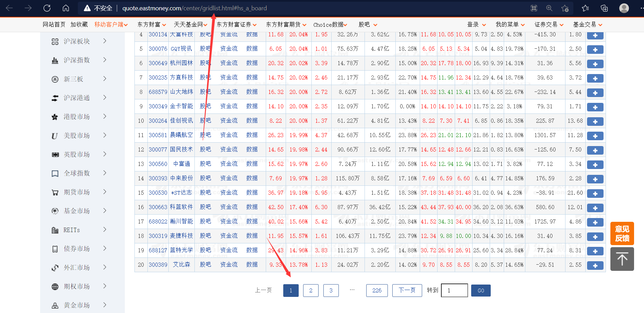Click the GO button
The width and height of the screenshot is (644, 313).
tap(481, 291)
